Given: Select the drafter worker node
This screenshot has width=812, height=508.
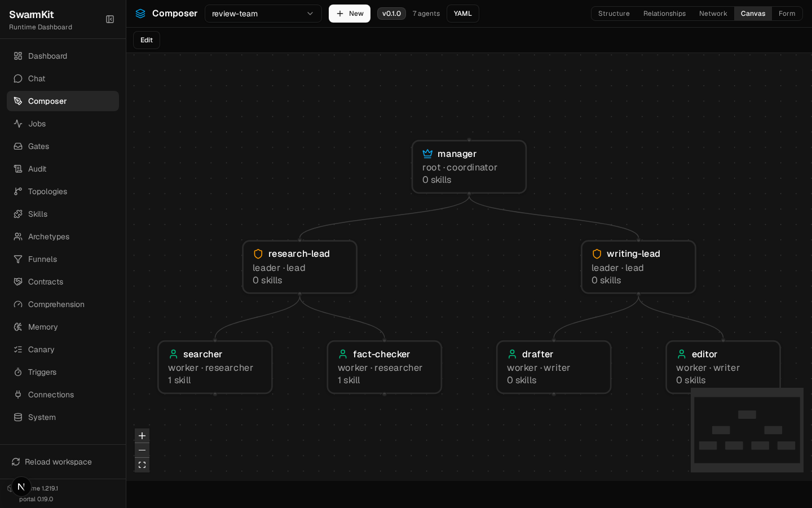Looking at the screenshot, I should [x=554, y=367].
